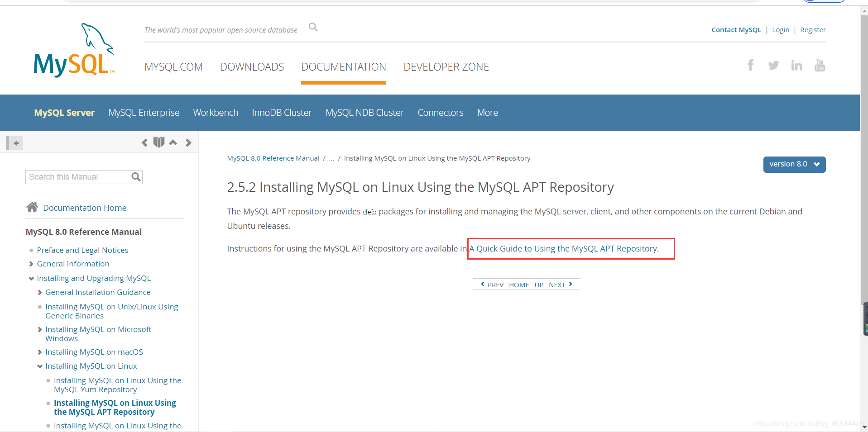Open MySQL LinkedIn page icon
868x432 pixels.
tap(796, 66)
